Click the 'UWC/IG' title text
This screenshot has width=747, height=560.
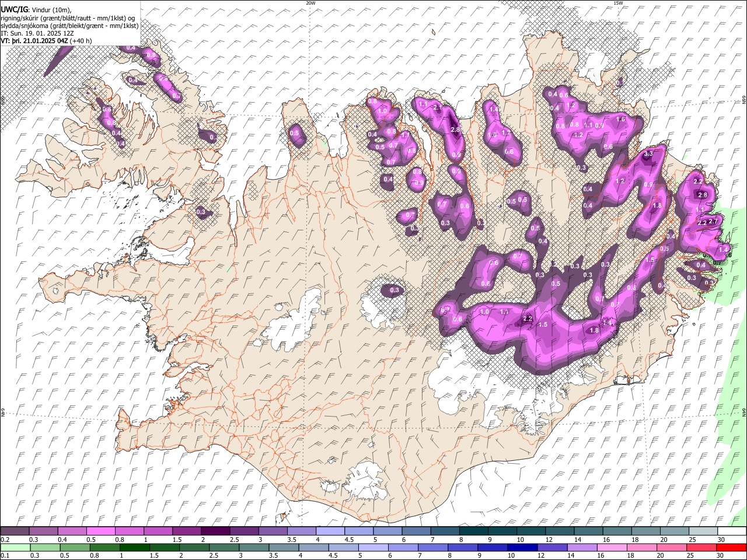[x=14, y=9]
